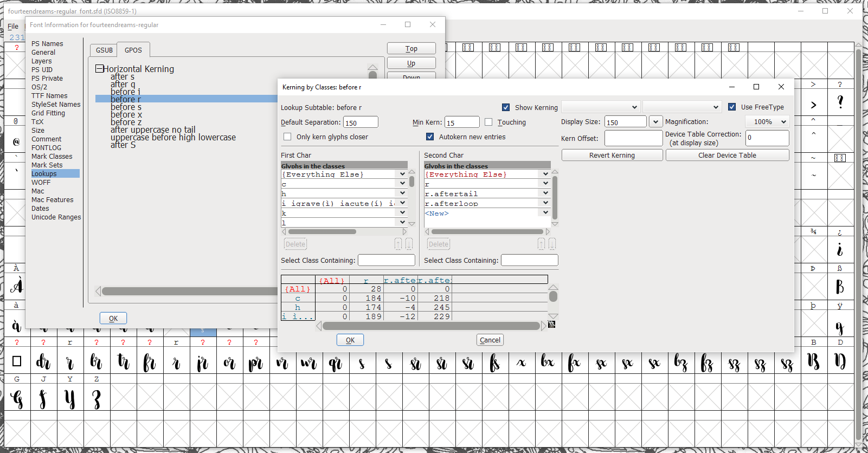Select the question mark glyph cell
The width and height of the screenshot is (868, 453).
pos(840,102)
